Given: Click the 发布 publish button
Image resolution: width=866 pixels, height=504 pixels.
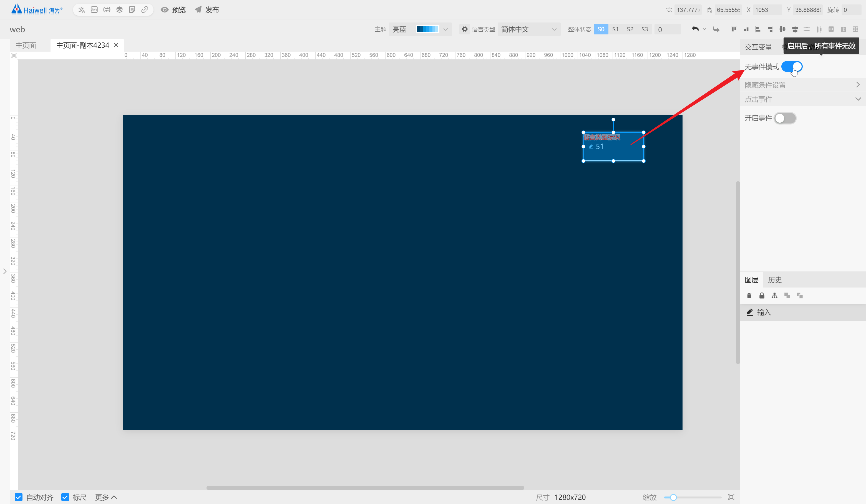Looking at the screenshot, I should pos(207,10).
